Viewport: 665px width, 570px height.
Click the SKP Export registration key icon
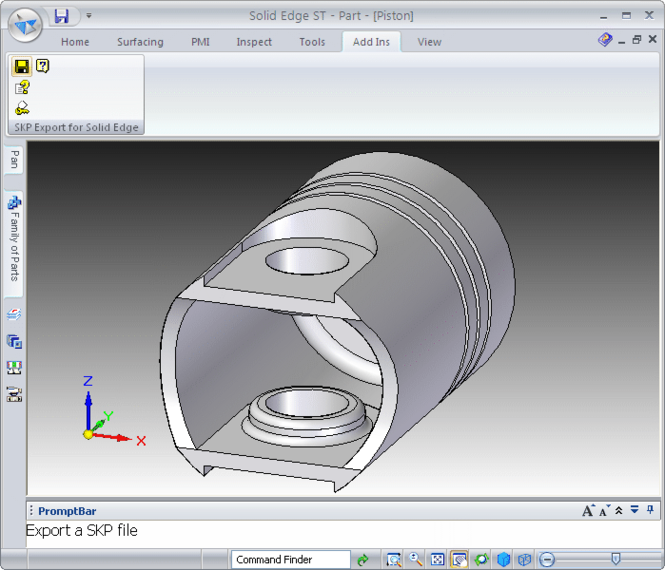click(22, 108)
